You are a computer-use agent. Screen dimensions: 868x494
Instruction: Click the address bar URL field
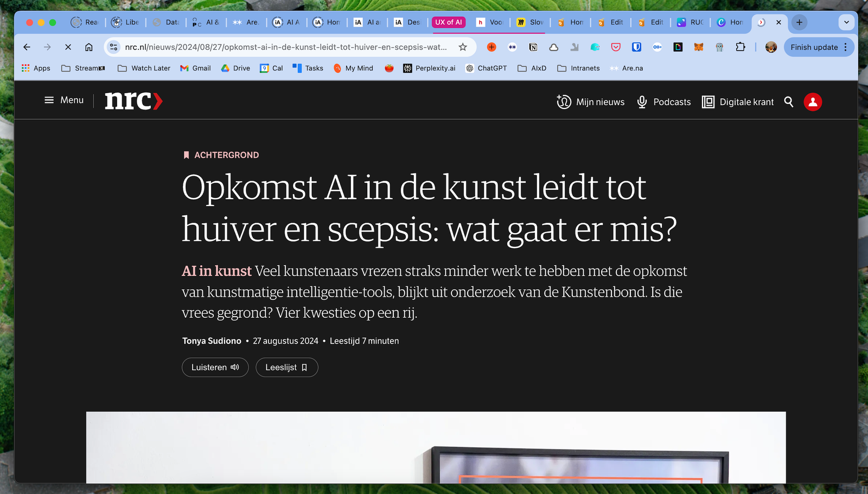point(286,47)
